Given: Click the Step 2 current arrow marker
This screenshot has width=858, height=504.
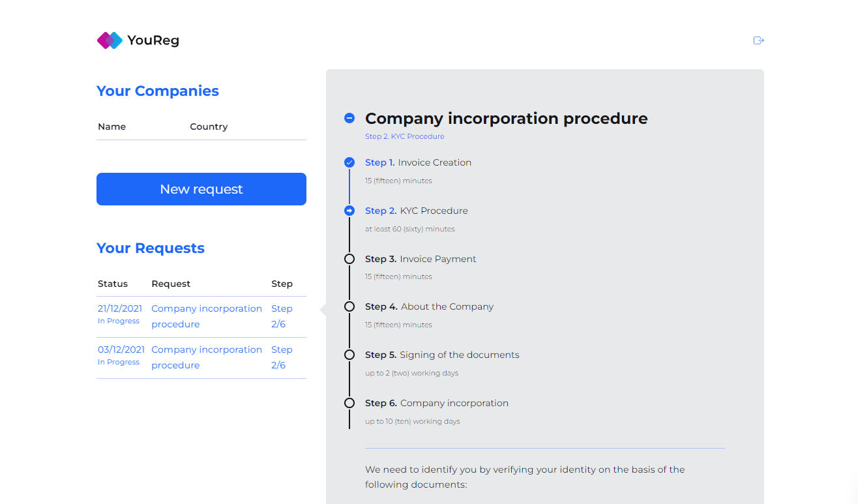Looking at the screenshot, I should (349, 211).
